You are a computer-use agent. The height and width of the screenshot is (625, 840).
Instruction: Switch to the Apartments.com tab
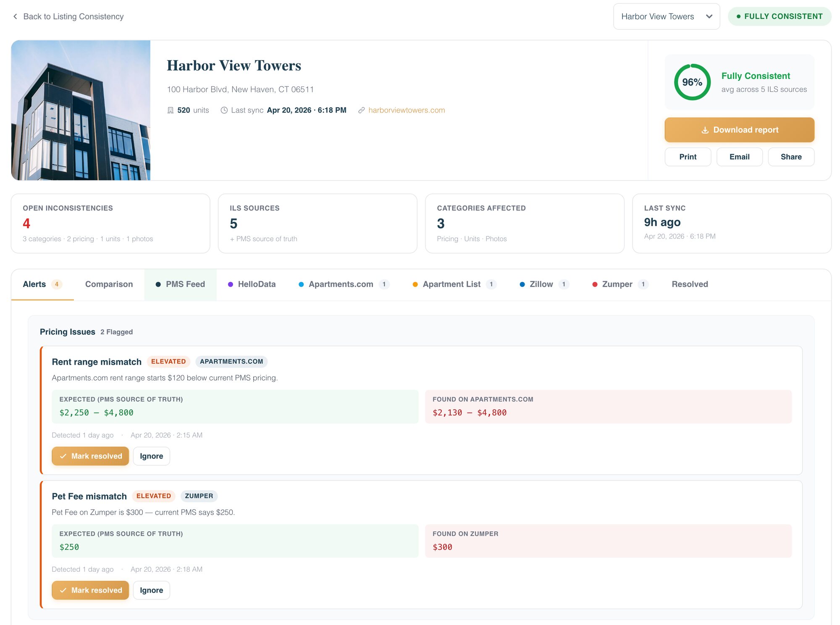click(x=344, y=285)
